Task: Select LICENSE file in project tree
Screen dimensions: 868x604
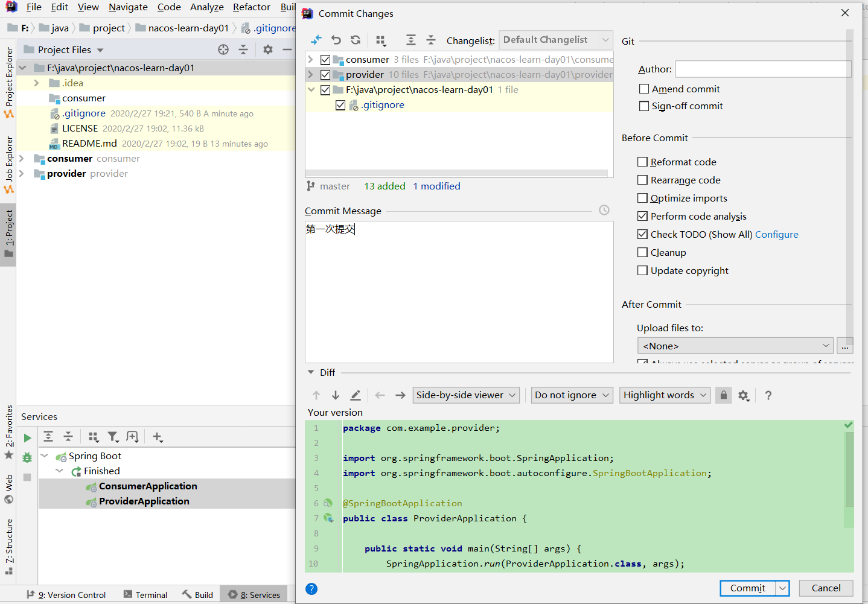Action: tap(80, 129)
